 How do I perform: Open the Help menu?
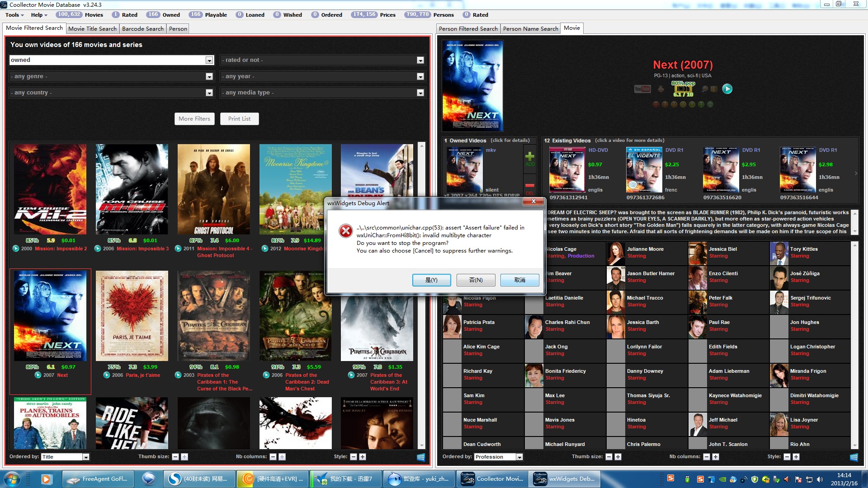(x=39, y=15)
